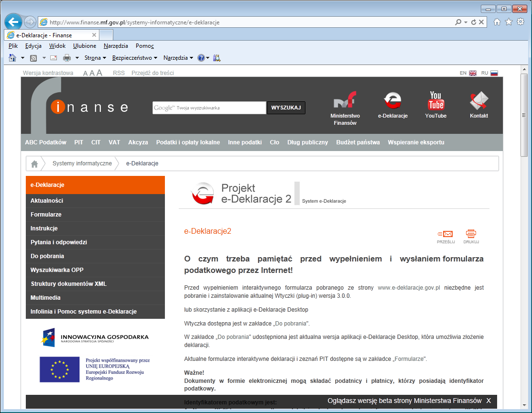This screenshot has width=532, height=413.
Task: Click the RSS feeds icon in the command bar
Action: [33, 58]
